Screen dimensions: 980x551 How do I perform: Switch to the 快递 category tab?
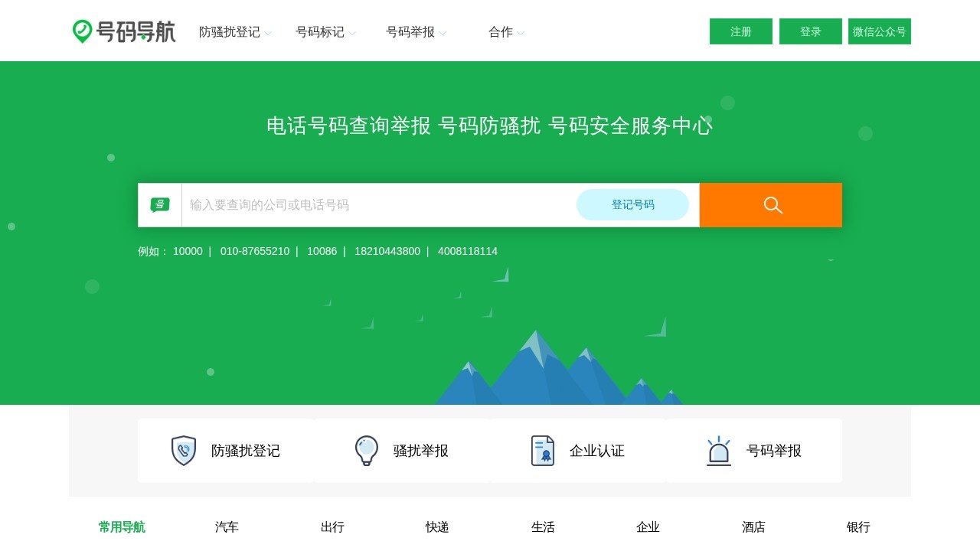pos(437,527)
